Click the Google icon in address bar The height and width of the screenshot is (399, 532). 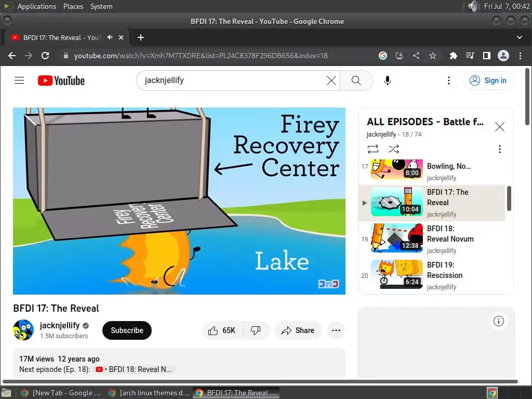[x=383, y=56]
